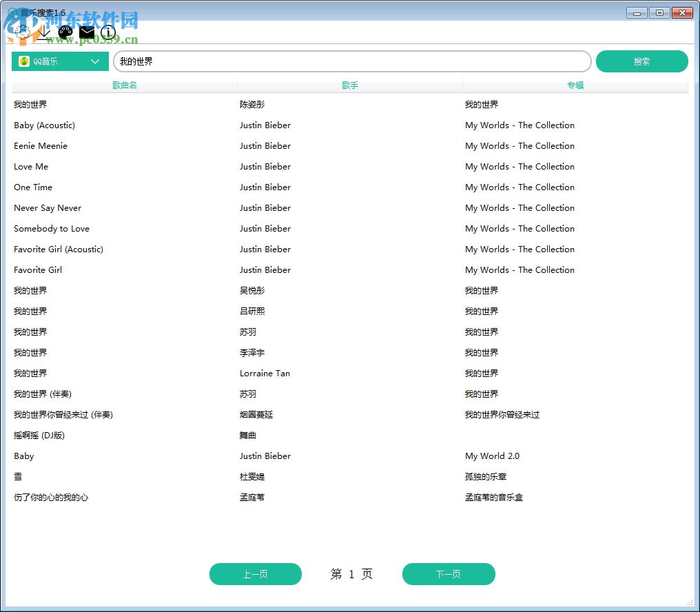Select the song Baby (Acoustic)

[44, 125]
